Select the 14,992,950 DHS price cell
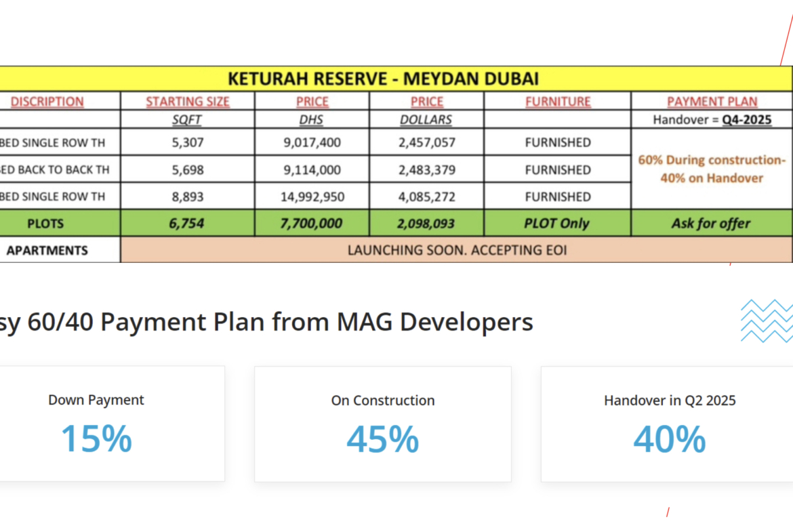The width and height of the screenshot is (793, 532). (312, 197)
